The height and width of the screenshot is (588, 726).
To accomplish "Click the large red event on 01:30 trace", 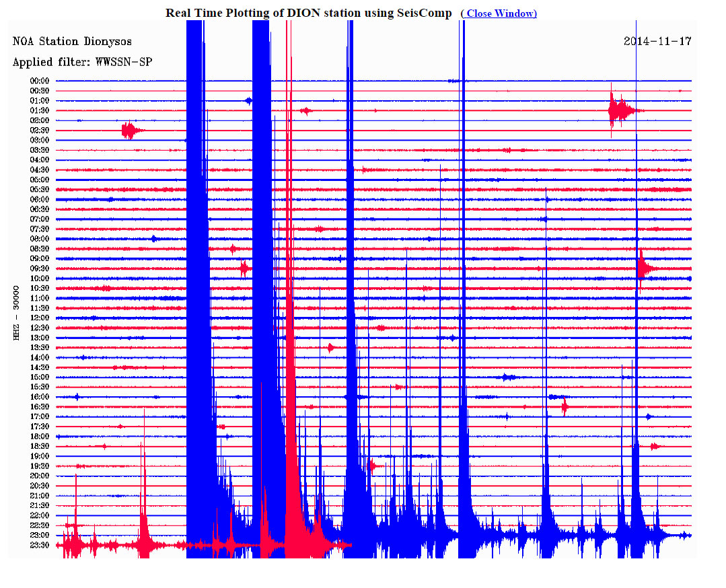I will tap(619, 110).
